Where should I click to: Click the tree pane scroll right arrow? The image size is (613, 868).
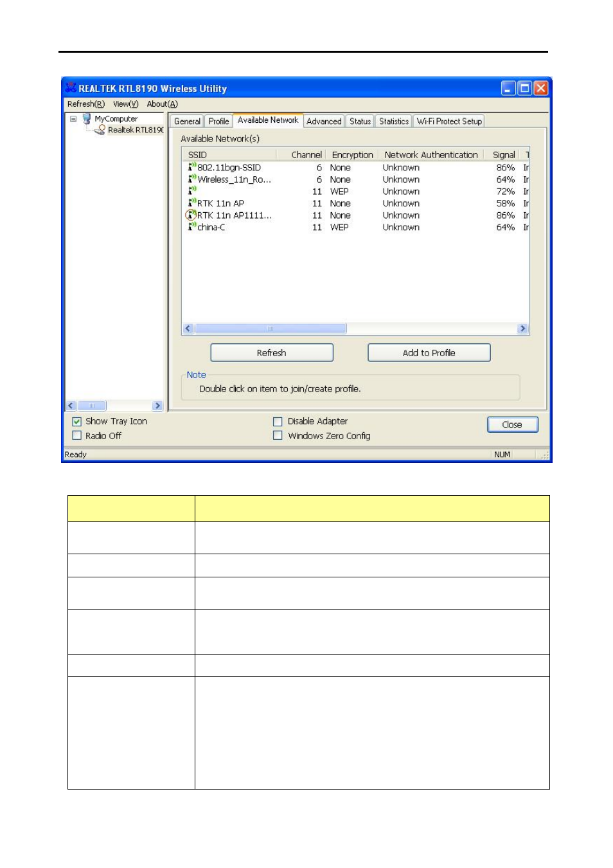157,406
